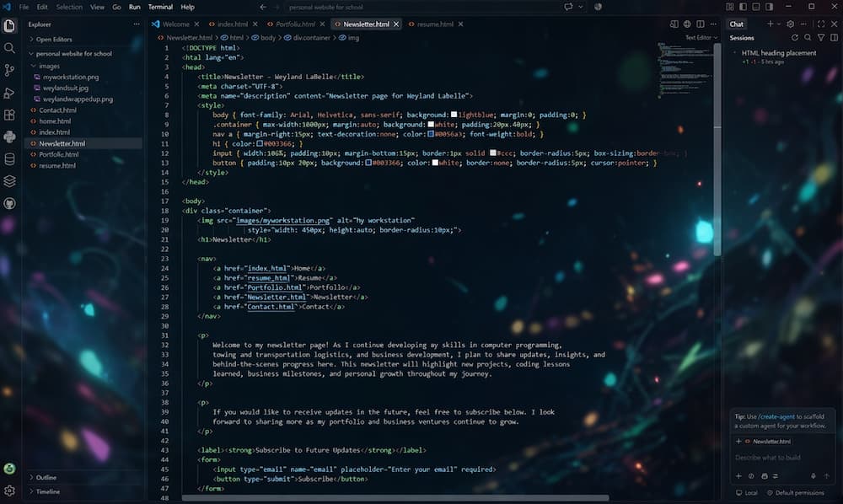Filter the chat sessions
Screen dimensions: 843x504
[x=821, y=38]
